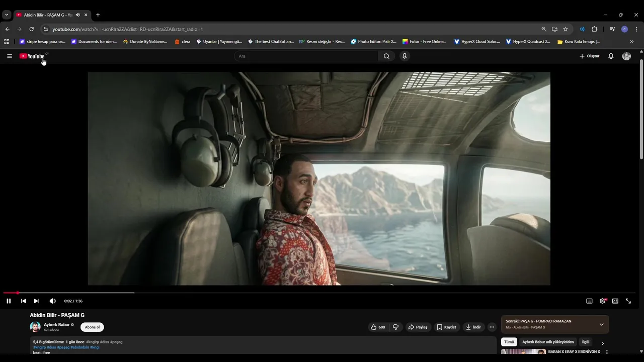This screenshot has height=362, width=644.
Task: Open the Kuru Kafa Emojis bookmark folder
Action: coord(579,42)
